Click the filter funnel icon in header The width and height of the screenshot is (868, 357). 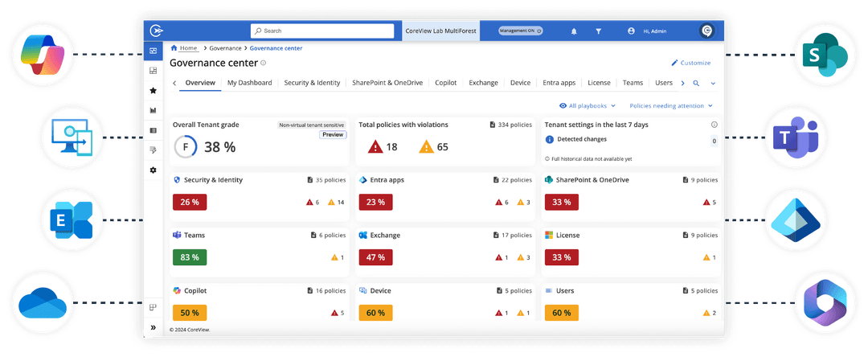[x=599, y=31]
